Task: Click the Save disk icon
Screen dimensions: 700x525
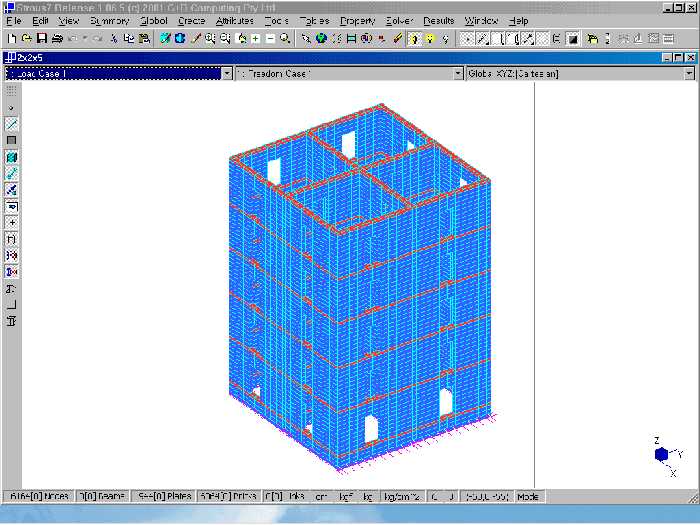Action: click(42, 38)
